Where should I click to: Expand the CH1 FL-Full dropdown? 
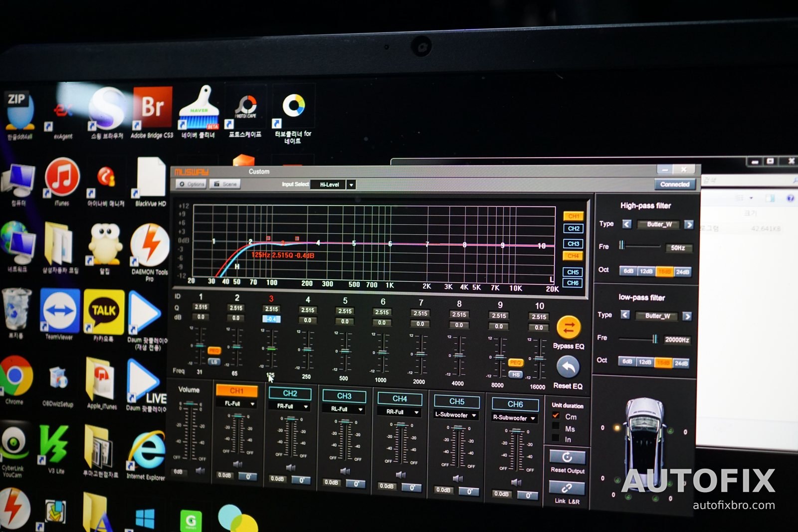236,403
